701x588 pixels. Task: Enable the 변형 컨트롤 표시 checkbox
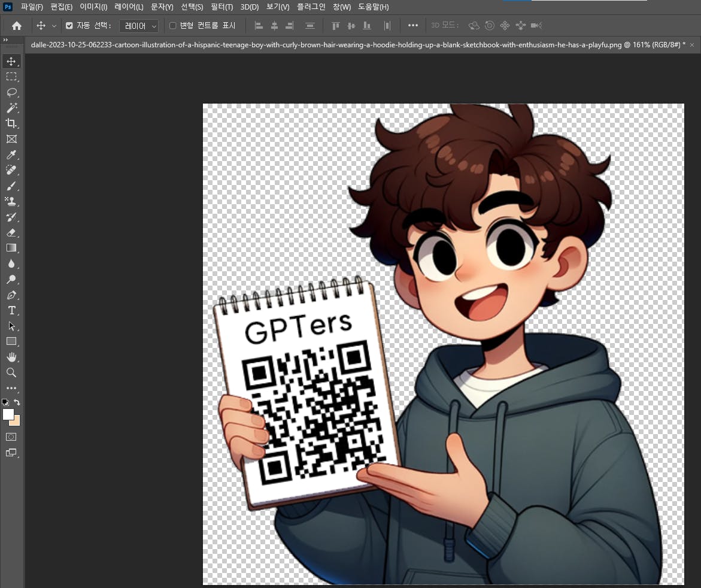tap(172, 26)
